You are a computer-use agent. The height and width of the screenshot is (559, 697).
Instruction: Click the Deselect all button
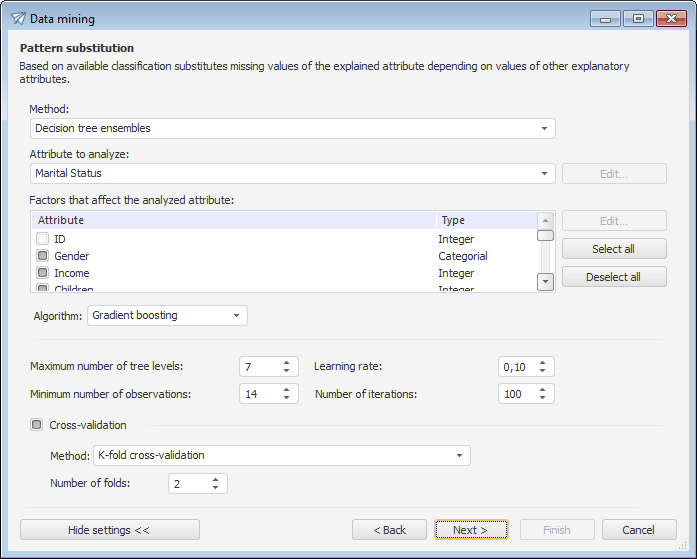point(613,277)
